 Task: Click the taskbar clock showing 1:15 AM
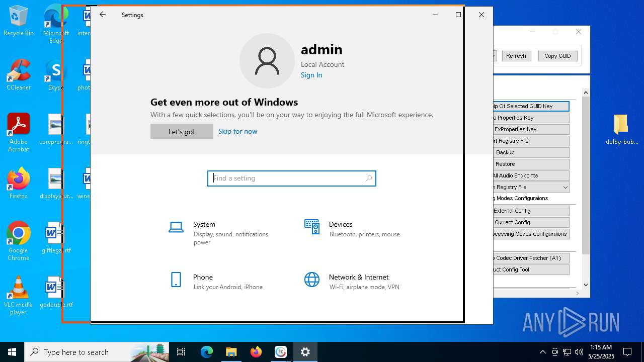601,352
